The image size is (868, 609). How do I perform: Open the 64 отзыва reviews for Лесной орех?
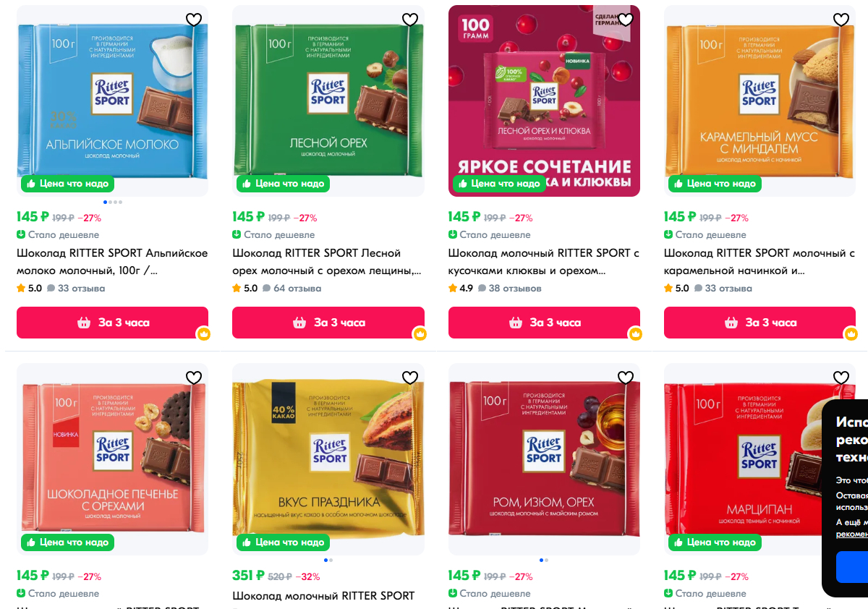coord(292,288)
